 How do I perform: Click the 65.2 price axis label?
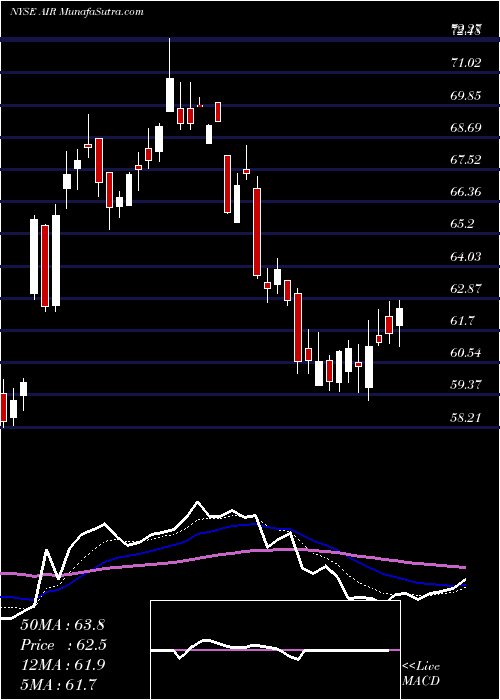pos(463,224)
